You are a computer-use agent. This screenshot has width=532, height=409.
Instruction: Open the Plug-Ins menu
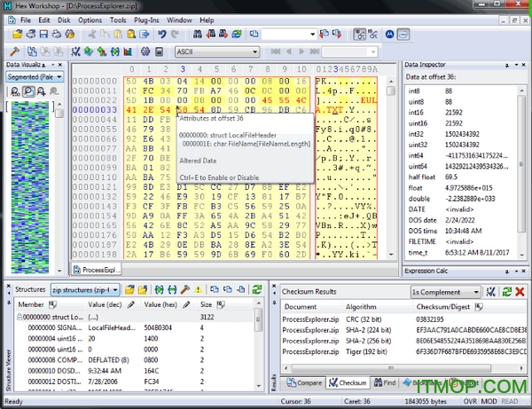pos(146,20)
